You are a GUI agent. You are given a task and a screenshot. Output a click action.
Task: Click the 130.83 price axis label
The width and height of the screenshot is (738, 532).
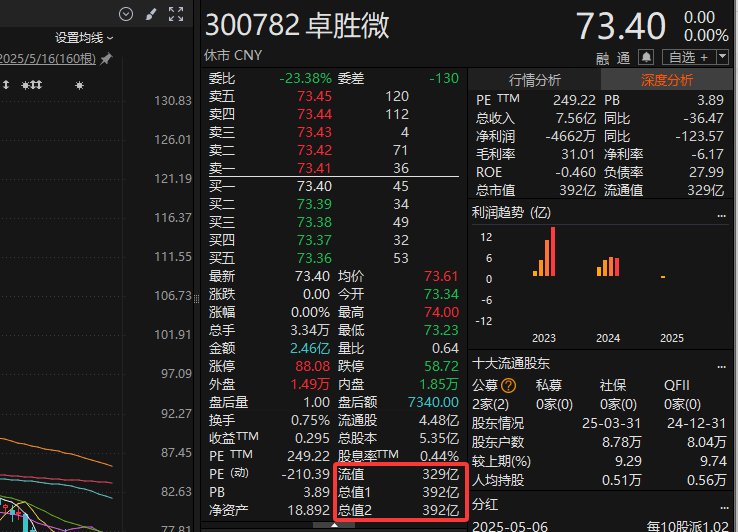click(x=173, y=101)
